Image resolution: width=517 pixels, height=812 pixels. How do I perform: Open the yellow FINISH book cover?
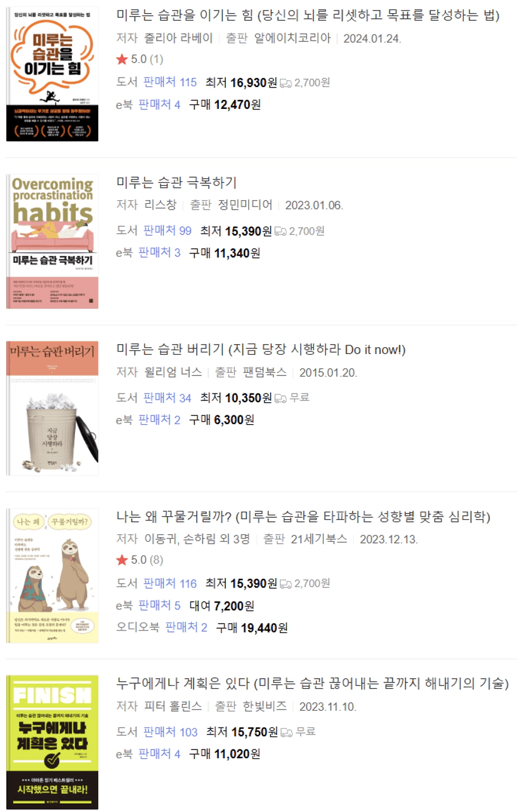(x=53, y=743)
